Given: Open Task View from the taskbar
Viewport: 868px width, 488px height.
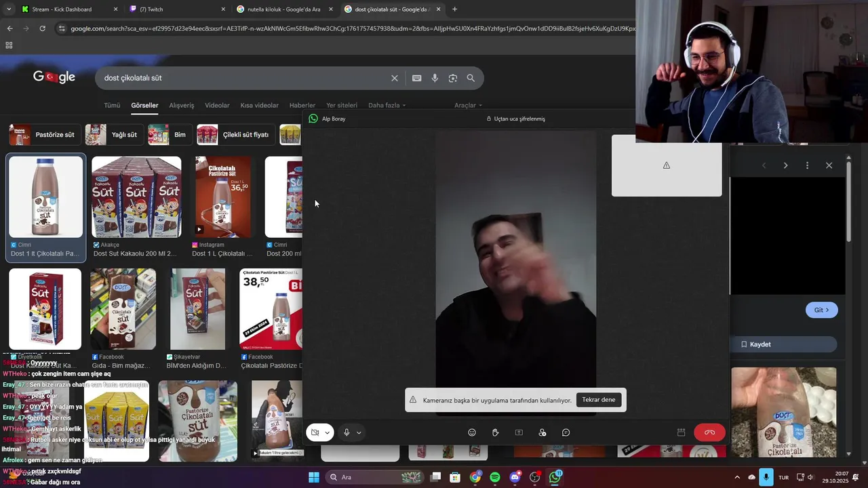Looking at the screenshot, I should pyautogui.click(x=436, y=477).
